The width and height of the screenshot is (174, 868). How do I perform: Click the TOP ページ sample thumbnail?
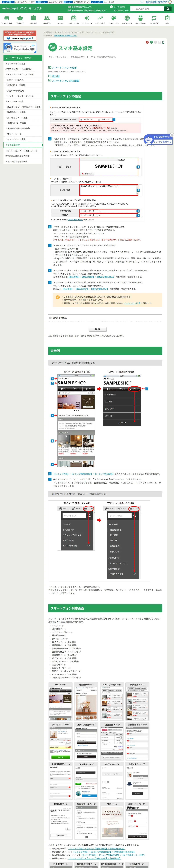point(60,701)
